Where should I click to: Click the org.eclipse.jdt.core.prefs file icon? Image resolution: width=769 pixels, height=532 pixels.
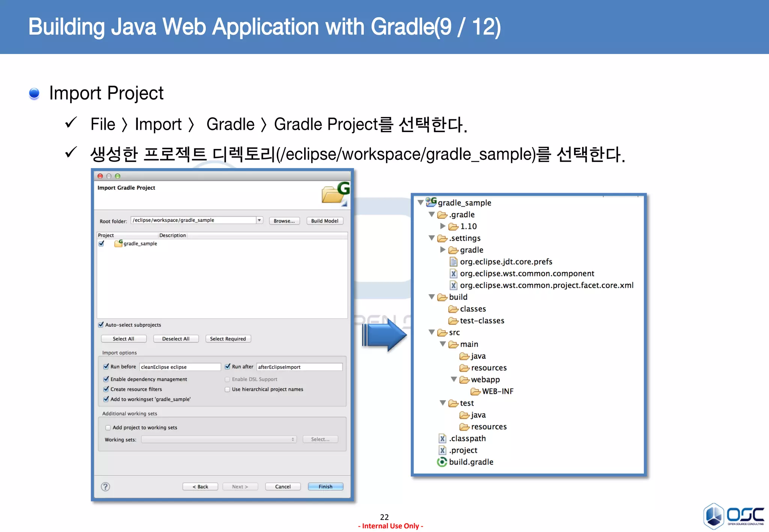pyautogui.click(x=454, y=261)
